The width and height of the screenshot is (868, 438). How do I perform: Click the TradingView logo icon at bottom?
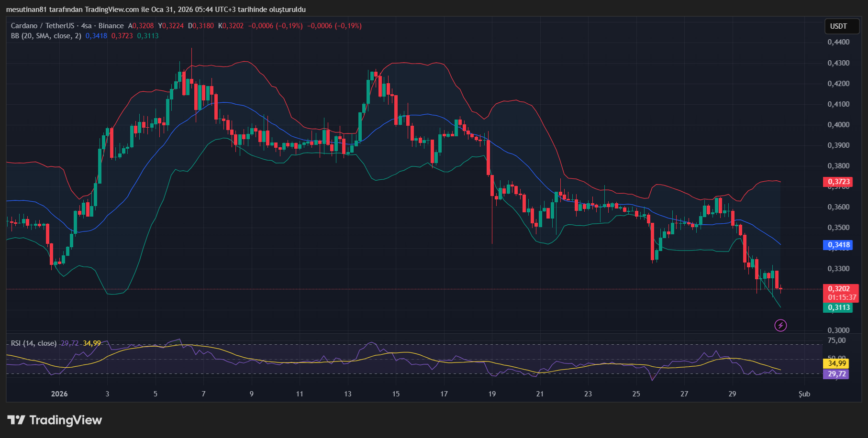pos(16,420)
